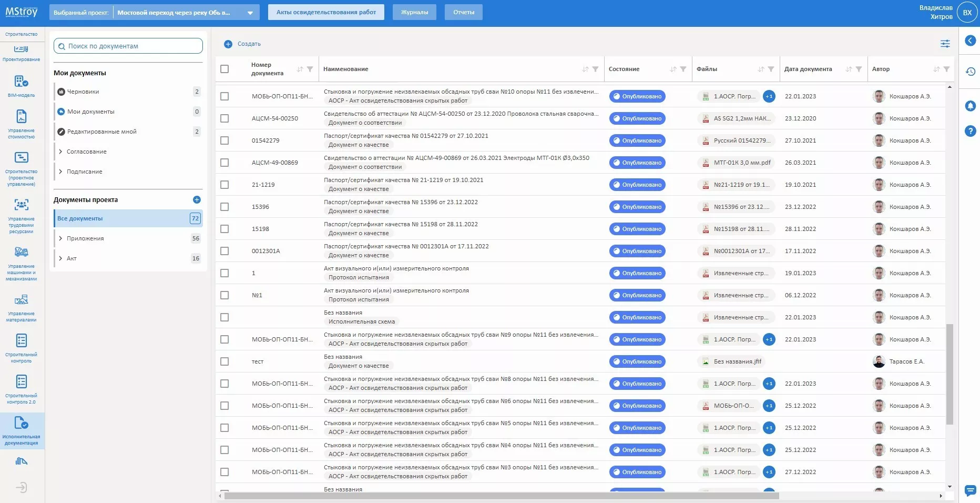Select checkbox for the тест document row
Screen dimensions: 980x503
click(x=224, y=361)
